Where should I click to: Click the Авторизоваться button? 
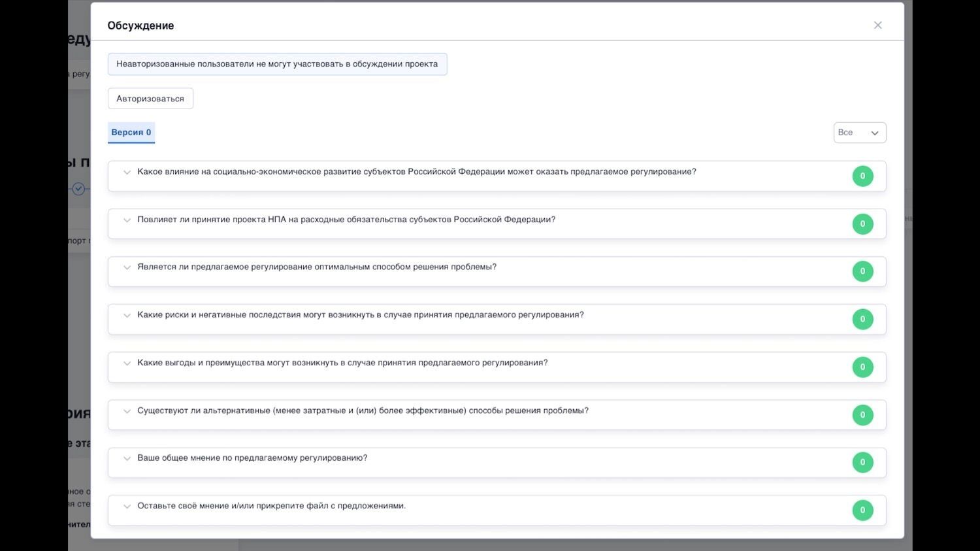coord(150,99)
